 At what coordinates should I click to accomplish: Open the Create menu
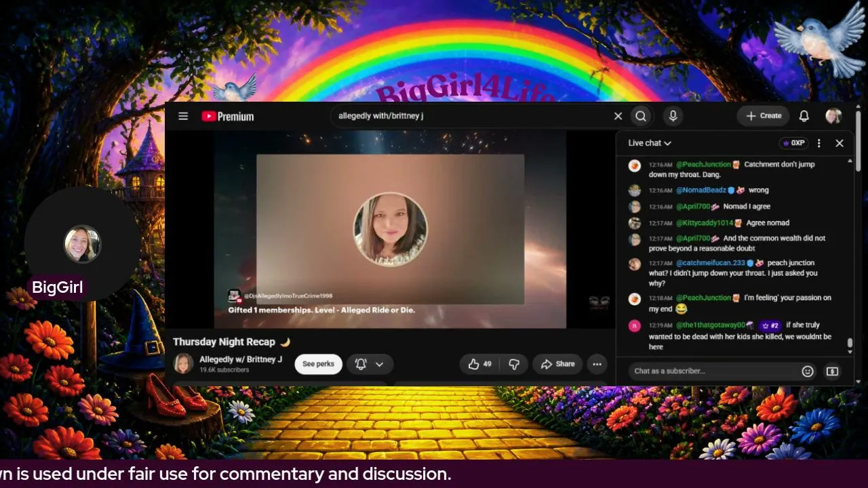coord(764,116)
